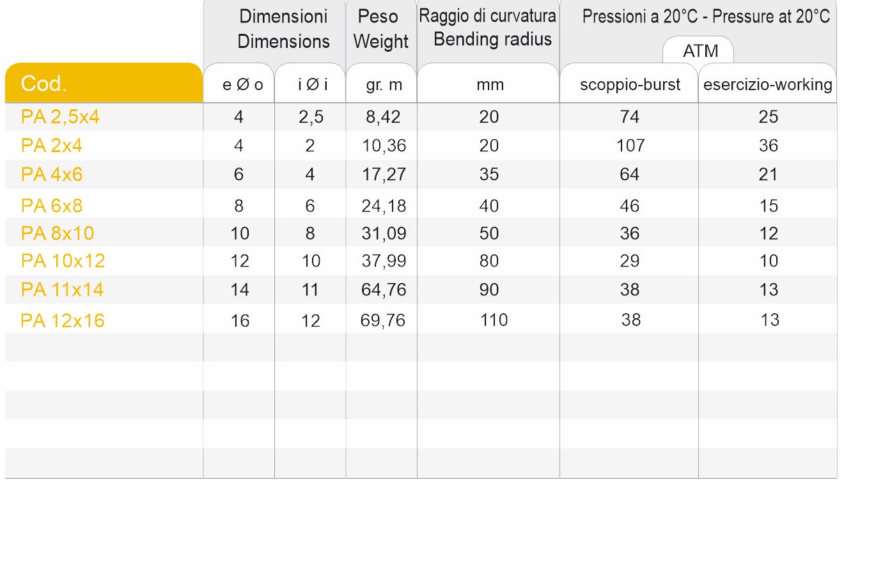This screenshot has height=588, width=883.
Task: Click the PA 2,5x4 product code
Action: pos(60,117)
